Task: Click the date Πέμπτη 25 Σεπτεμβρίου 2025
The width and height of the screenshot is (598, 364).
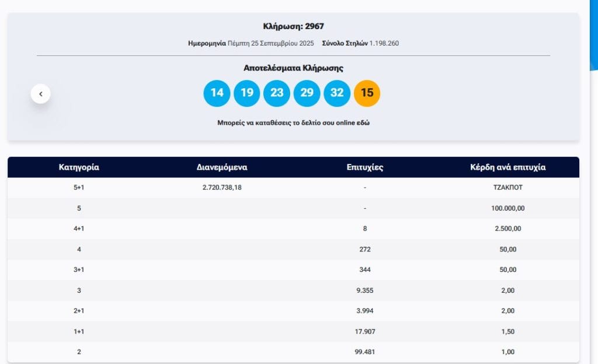Action: [x=270, y=43]
